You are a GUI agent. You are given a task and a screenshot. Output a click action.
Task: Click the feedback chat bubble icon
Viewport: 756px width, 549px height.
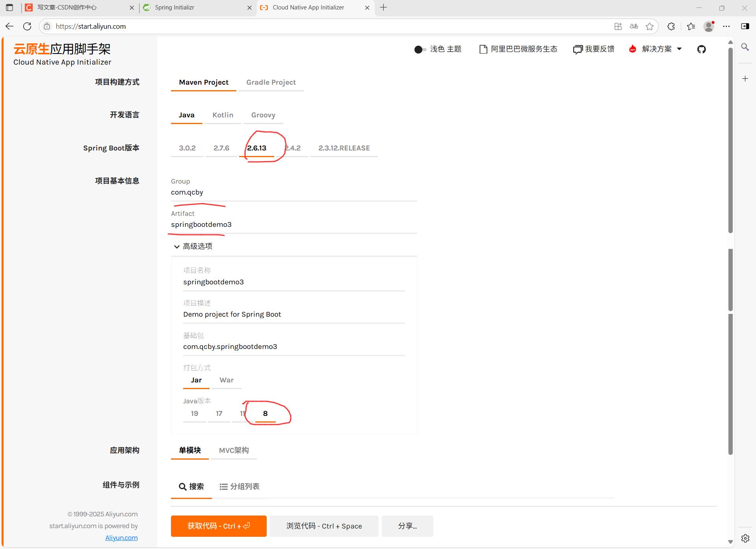(x=578, y=49)
